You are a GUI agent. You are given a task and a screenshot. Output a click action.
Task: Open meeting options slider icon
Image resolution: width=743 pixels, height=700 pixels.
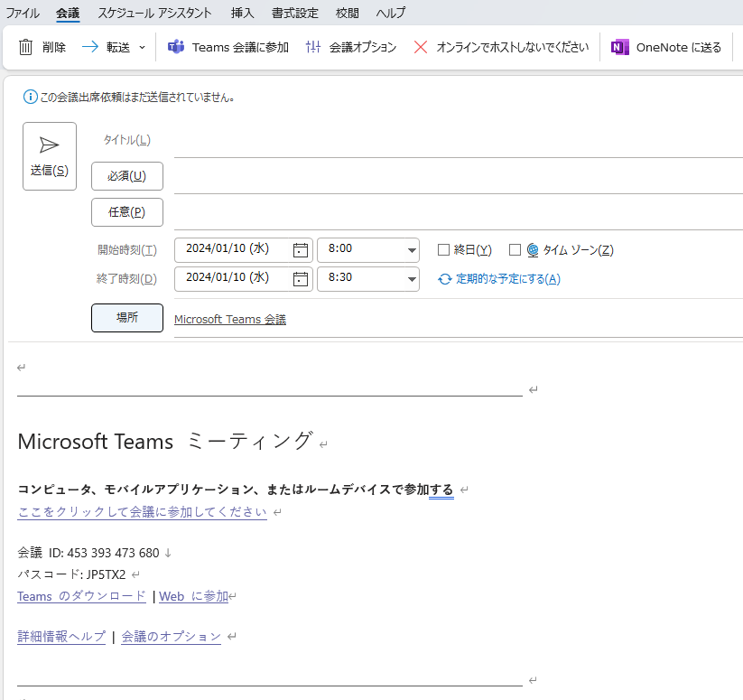pyautogui.click(x=313, y=47)
